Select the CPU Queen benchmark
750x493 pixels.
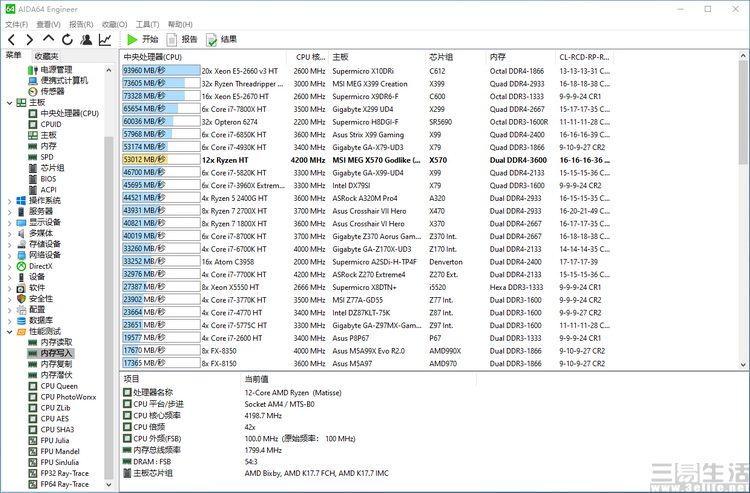click(x=53, y=386)
